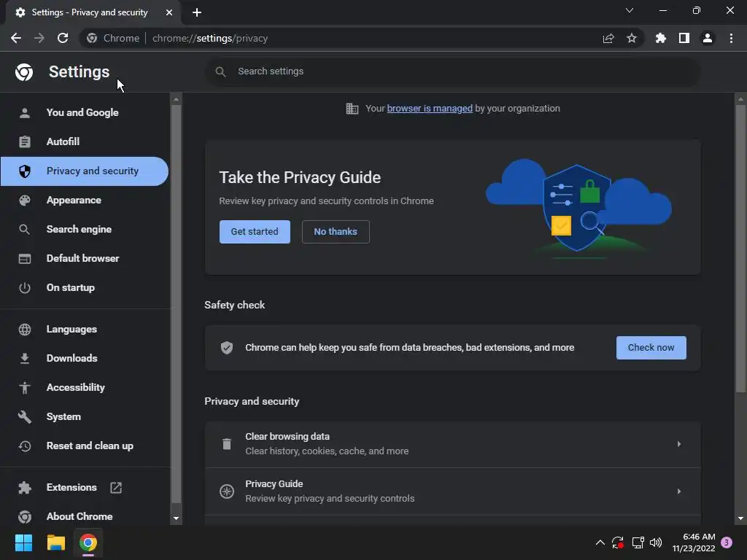The image size is (747, 560).
Task: Click sidebar scrollbar down arrow
Action: [176, 518]
